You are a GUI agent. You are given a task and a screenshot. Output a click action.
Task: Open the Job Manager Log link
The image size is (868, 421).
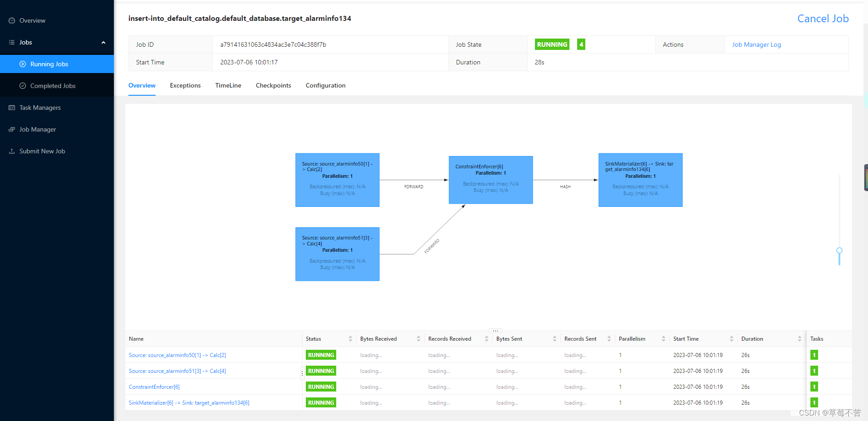(756, 44)
